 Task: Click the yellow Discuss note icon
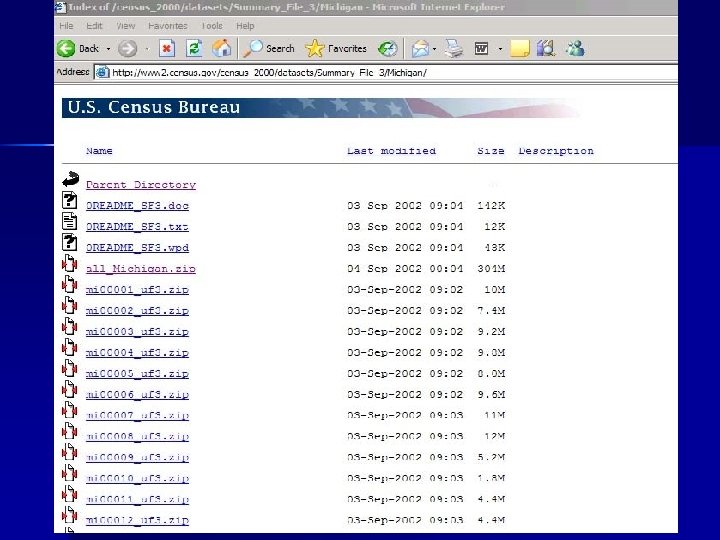pos(520,48)
